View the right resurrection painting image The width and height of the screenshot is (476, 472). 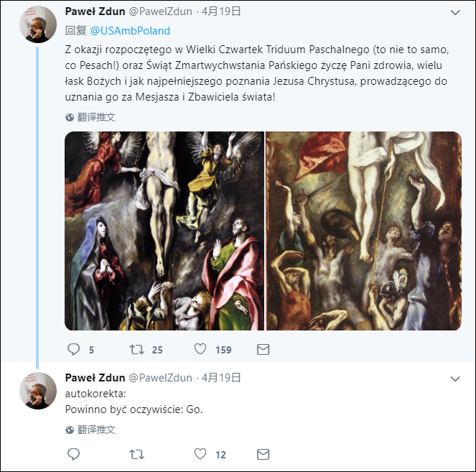tap(364, 231)
